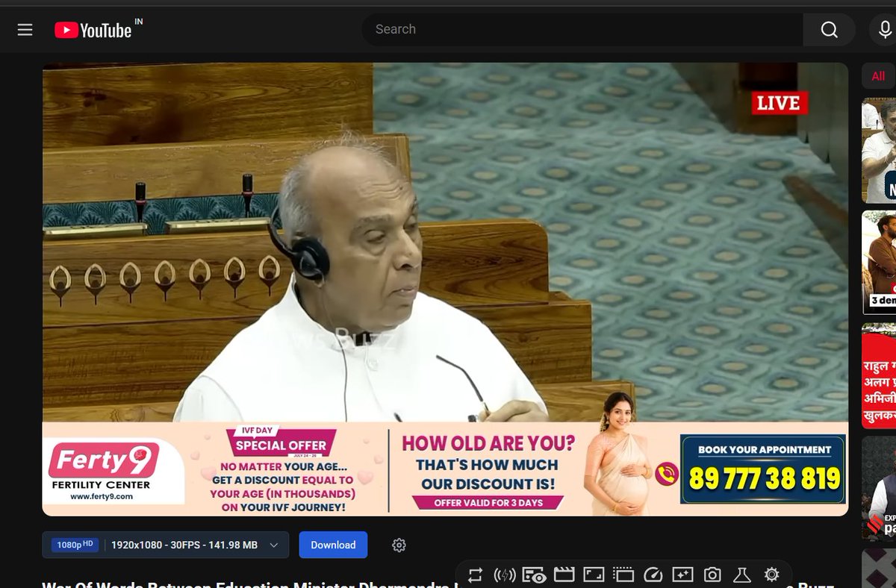Start voice search with microphone icon

(x=884, y=29)
